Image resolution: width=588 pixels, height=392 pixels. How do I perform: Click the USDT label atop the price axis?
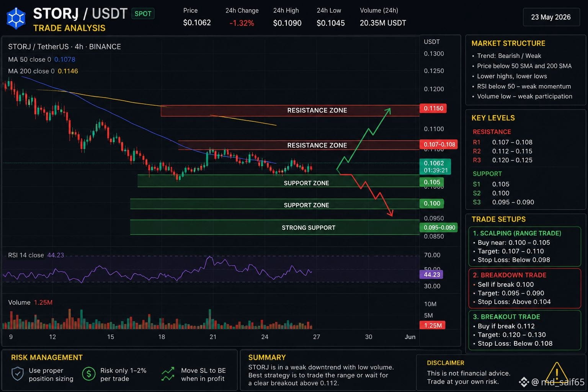[432, 42]
